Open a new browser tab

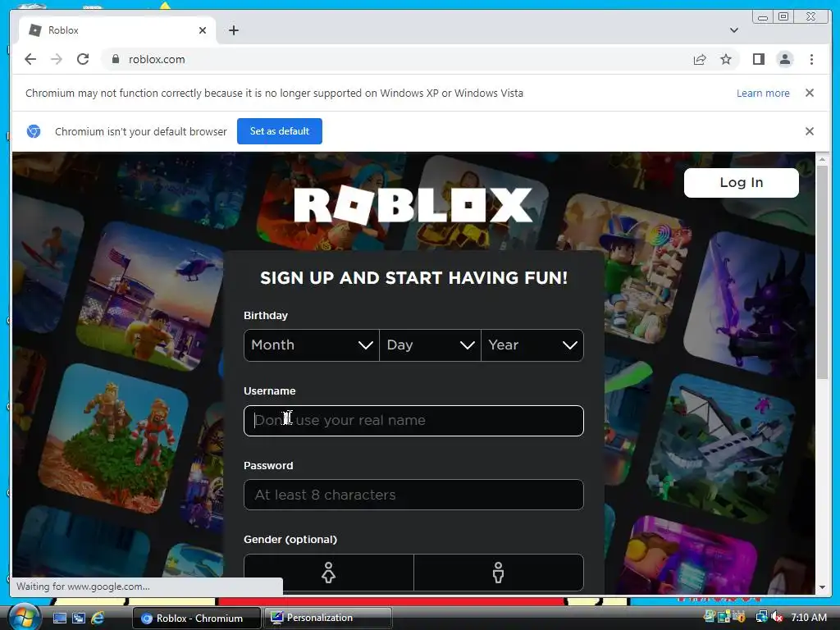click(234, 30)
